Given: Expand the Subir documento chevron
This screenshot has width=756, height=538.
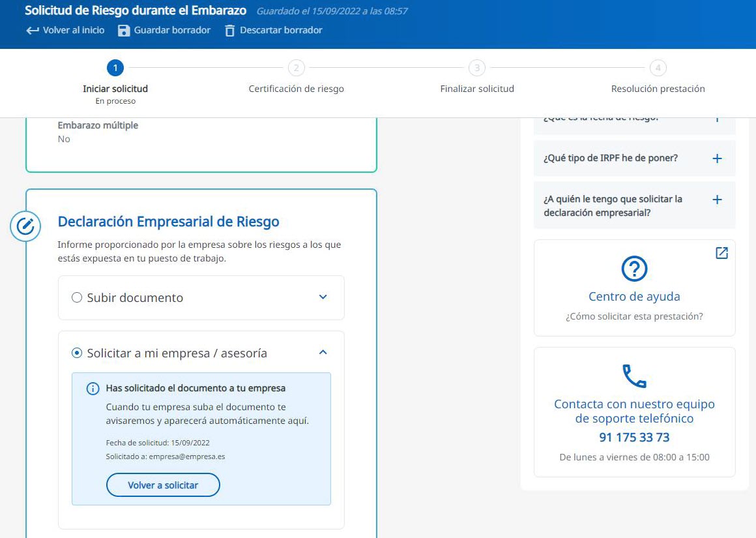Looking at the screenshot, I should coord(323,297).
